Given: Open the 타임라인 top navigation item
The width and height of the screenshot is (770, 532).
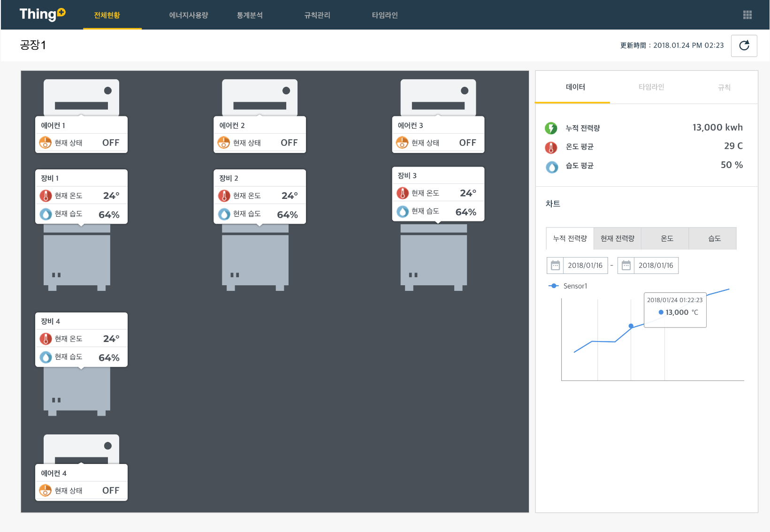Looking at the screenshot, I should (x=385, y=15).
